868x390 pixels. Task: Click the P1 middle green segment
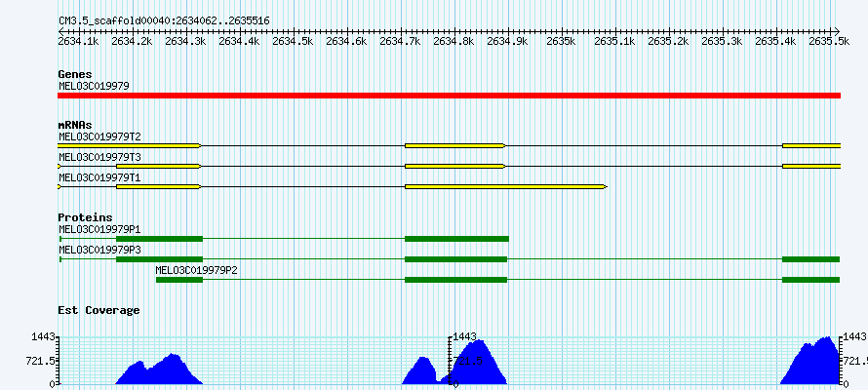point(456,239)
